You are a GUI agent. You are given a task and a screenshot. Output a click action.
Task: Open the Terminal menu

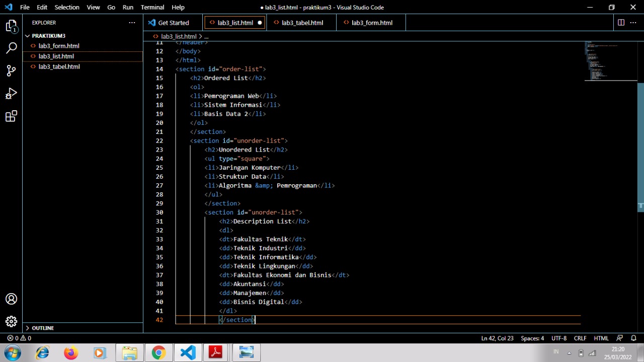tap(152, 7)
